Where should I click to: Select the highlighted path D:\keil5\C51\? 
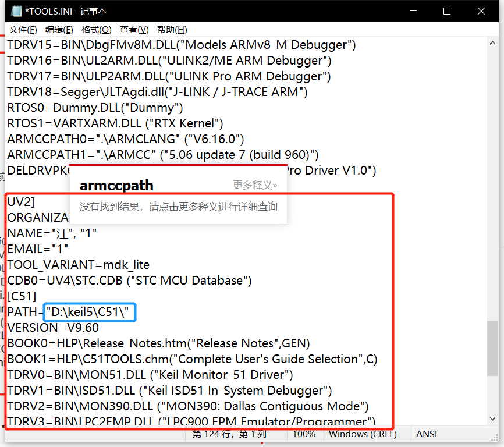pyautogui.click(x=89, y=312)
